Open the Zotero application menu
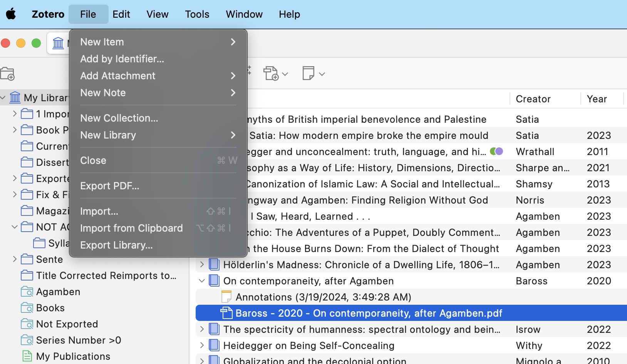The height and width of the screenshot is (364, 627). pyautogui.click(x=48, y=14)
